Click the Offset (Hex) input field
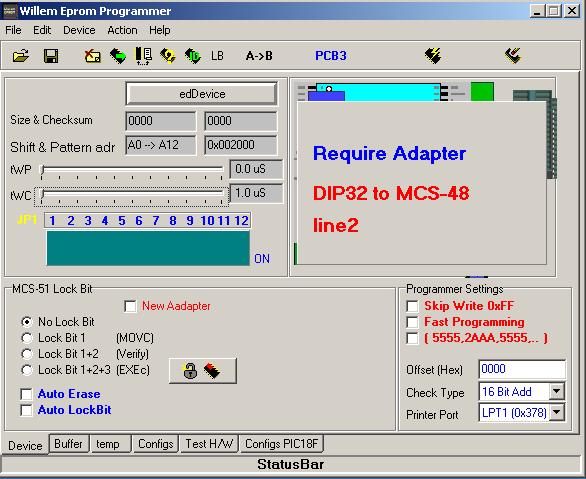 (x=522, y=369)
